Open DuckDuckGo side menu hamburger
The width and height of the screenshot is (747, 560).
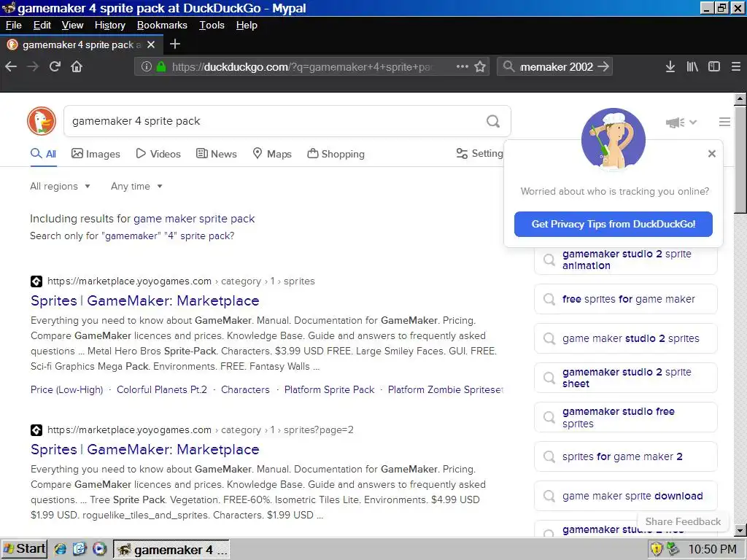tap(724, 122)
